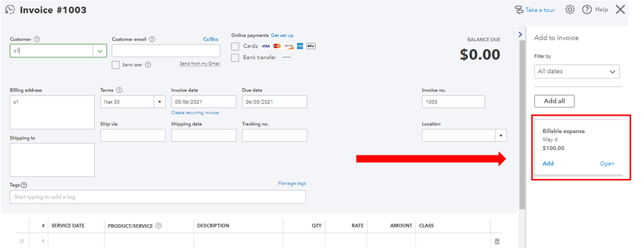Click the Terms help info icon
This screenshot has width=644, height=248.
click(119, 90)
